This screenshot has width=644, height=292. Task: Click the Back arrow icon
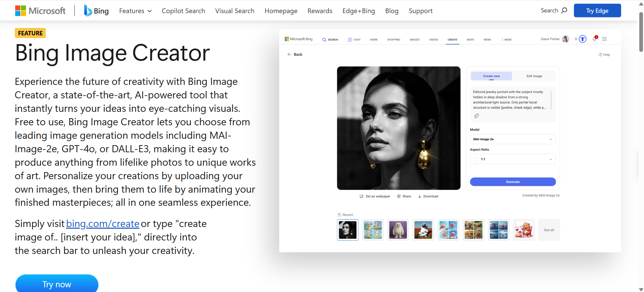[289, 54]
